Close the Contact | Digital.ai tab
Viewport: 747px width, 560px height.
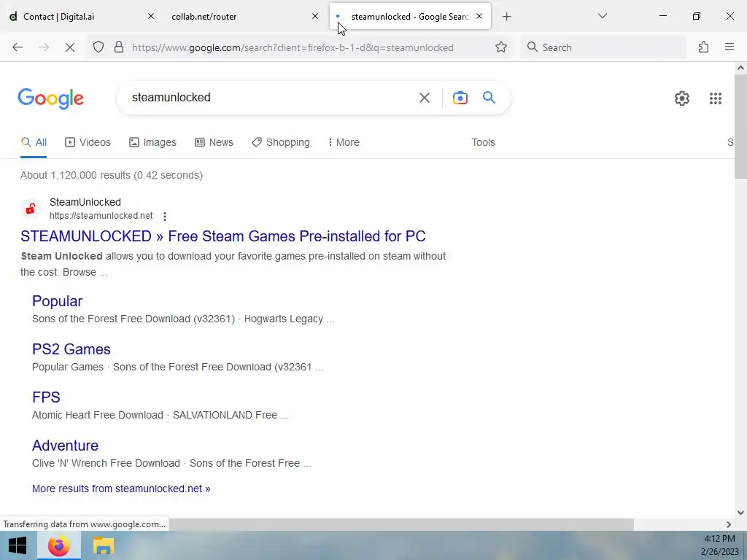(151, 16)
